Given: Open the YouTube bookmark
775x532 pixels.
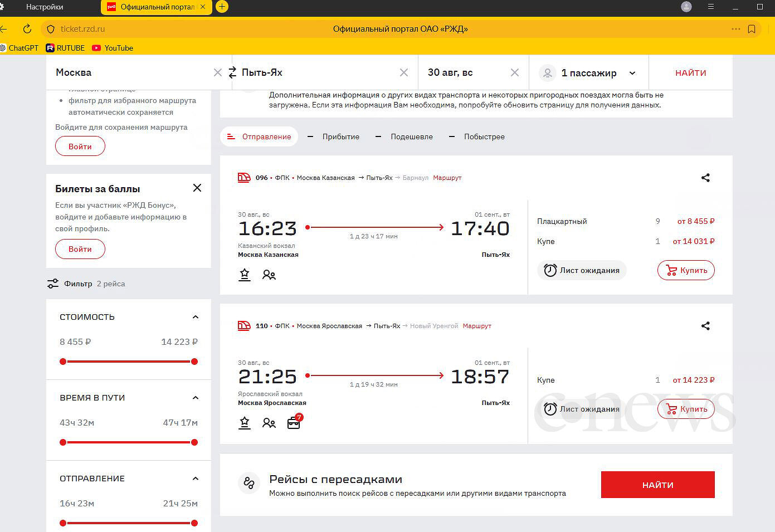Looking at the screenshot, I should [x=113, y=48].
